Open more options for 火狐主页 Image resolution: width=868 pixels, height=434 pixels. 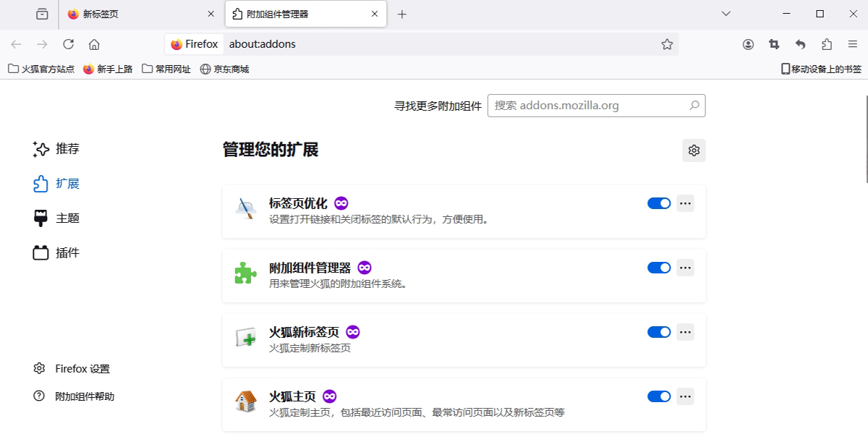tap(685, 396)
